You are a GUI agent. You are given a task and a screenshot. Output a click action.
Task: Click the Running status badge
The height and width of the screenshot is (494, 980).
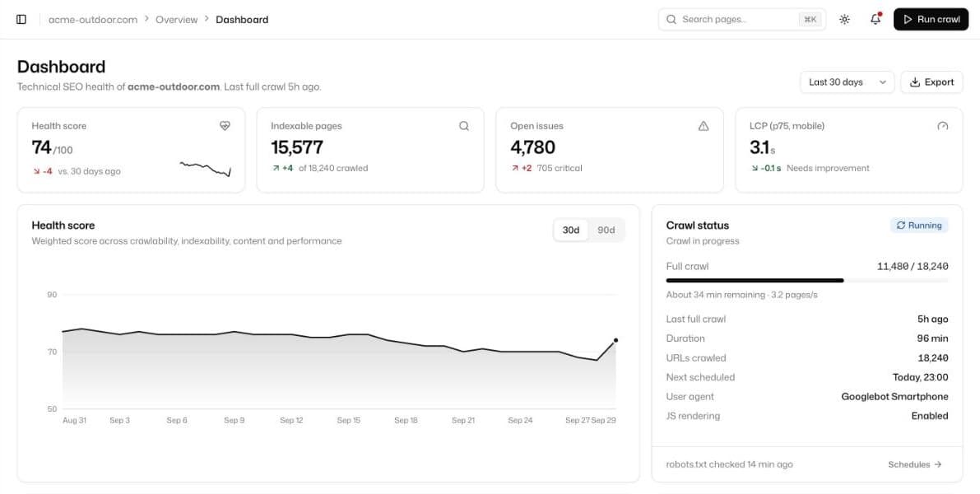pos(919,225)
